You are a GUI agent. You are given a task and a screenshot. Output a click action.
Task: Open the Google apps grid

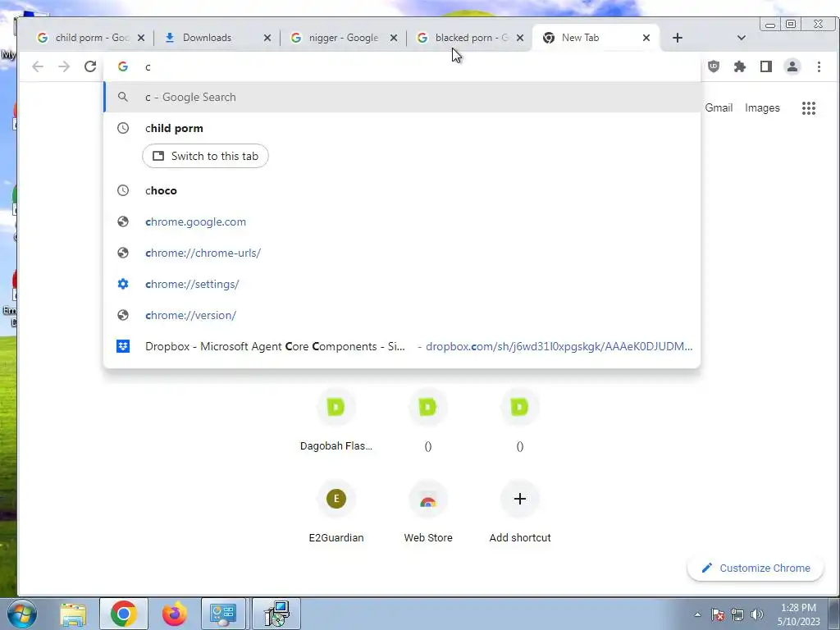tap(808, 108)
